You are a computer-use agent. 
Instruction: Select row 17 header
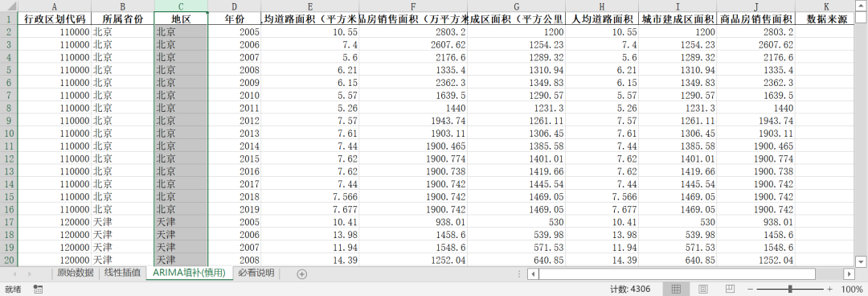tap(9, 222)
